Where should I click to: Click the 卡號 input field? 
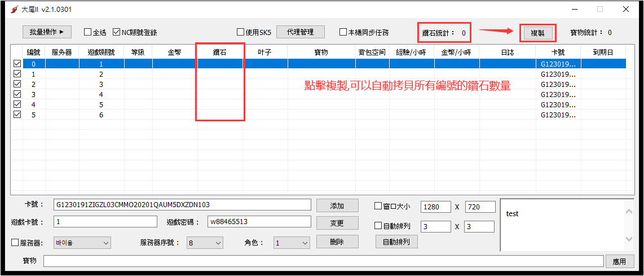point(182,204)
